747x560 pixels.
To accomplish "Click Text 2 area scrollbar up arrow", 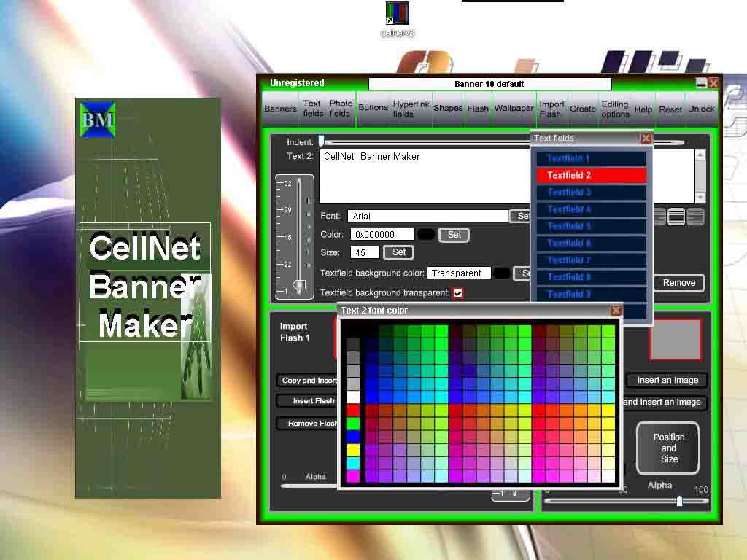I will [x=700, y=155].
